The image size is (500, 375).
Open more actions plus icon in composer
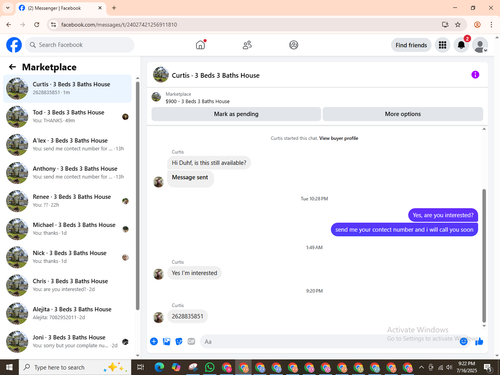click(x=154, y=341)
